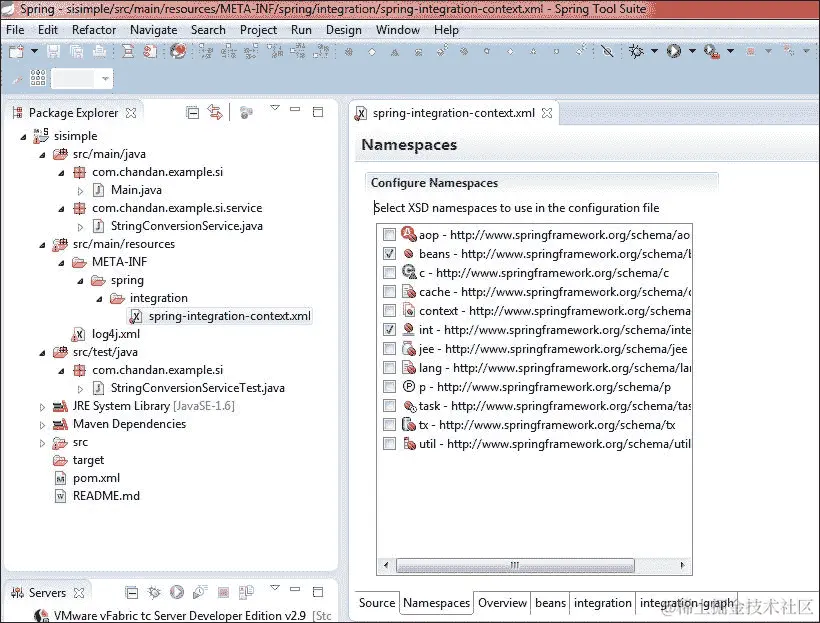
Task: Expand StringConversionService.java node
Action: [x=80, y=227]
